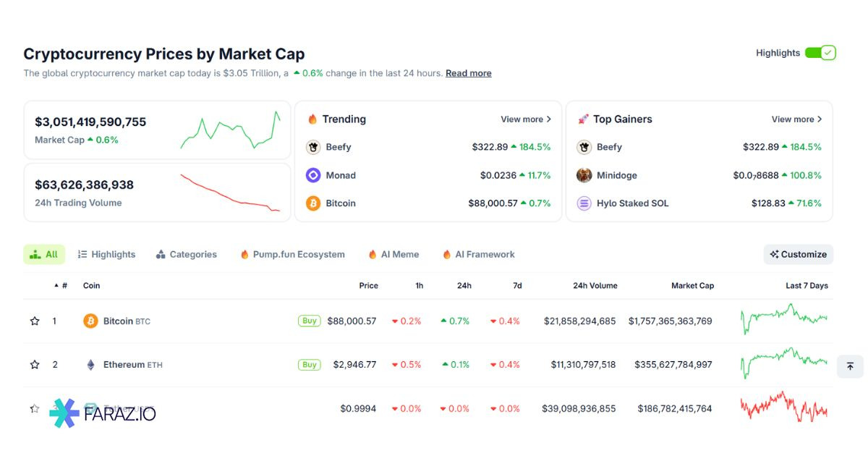Open the AI Meme tab

click(393, 254)
